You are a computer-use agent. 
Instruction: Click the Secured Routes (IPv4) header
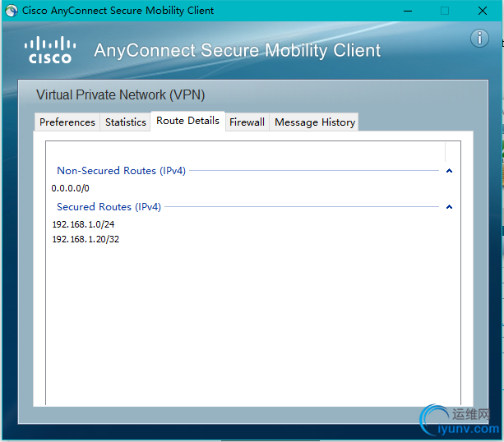(109, 207)
